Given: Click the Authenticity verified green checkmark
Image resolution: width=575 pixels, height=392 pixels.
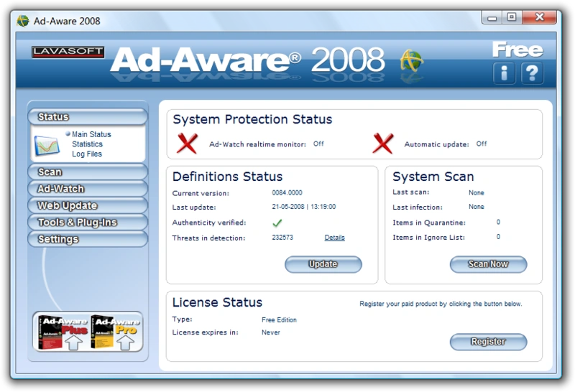Looking at the screenshot, I should (277, 223).
